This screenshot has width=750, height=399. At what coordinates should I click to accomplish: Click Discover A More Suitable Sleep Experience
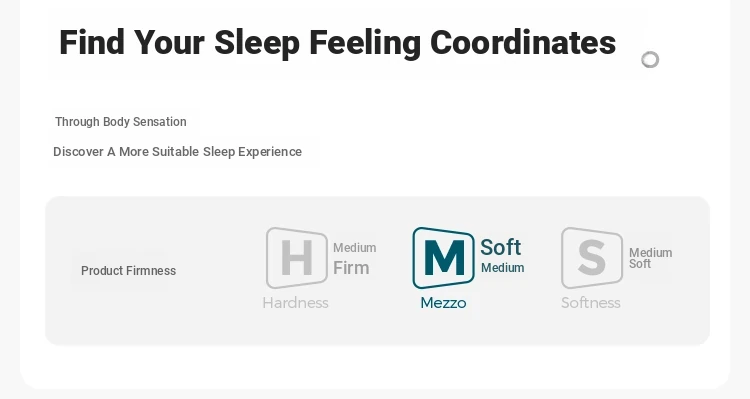coord(177,152)
